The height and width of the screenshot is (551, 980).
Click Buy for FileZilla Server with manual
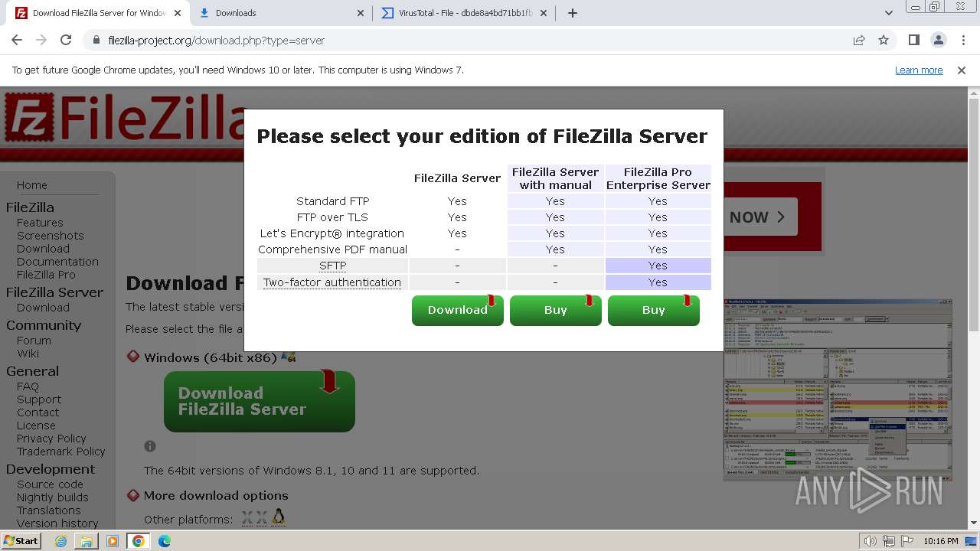(x=556, y=310)
